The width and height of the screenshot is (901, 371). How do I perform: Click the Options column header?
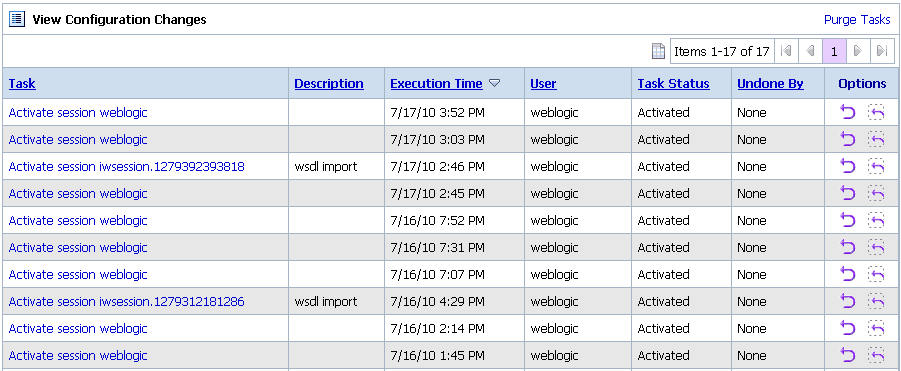tap(862, 84)
